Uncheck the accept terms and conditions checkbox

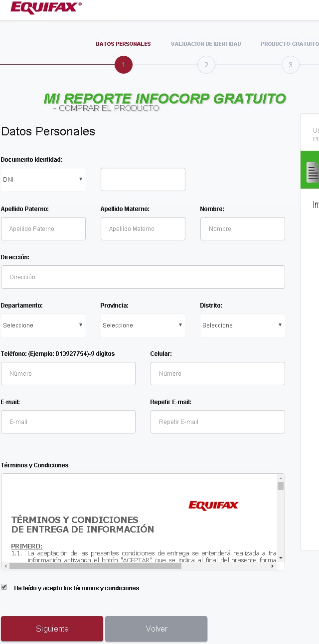4,587
